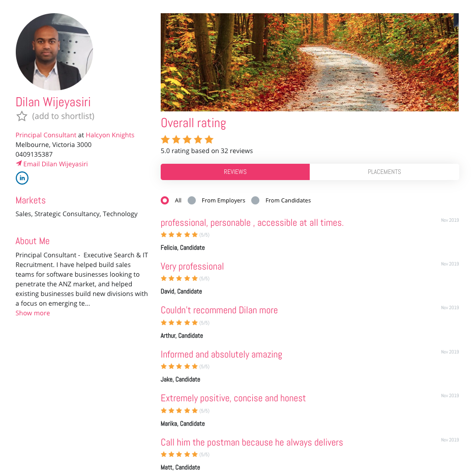Click the shortlist star icon
The height and width of the screenshot is (473, 476).
pos(21,116)
